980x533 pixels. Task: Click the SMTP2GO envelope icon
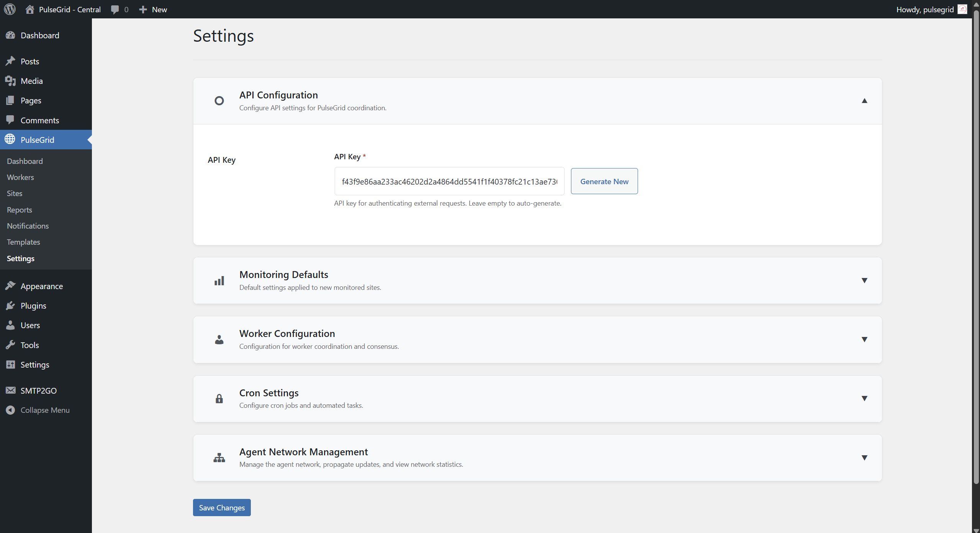click(x=10, y=390)
